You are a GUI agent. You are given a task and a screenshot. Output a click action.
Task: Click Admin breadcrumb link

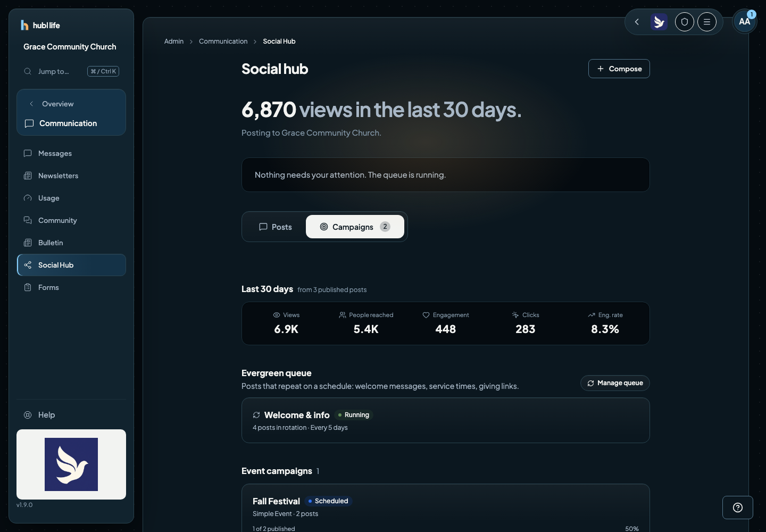pos(174,41)
